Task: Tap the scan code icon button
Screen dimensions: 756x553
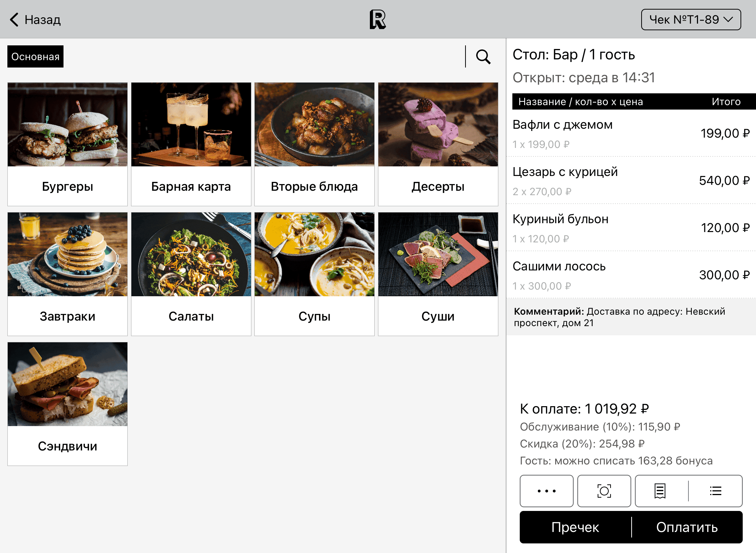Action: 604,491
